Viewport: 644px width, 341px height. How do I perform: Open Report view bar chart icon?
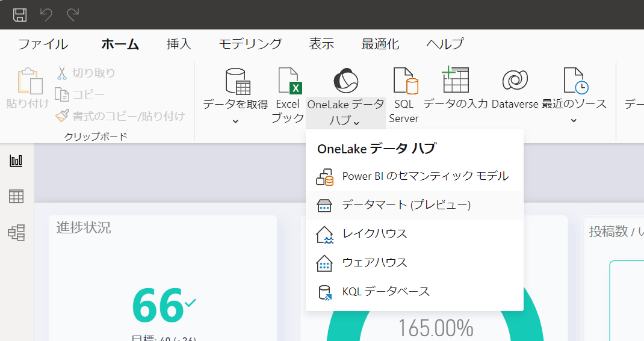pos(16,161)
